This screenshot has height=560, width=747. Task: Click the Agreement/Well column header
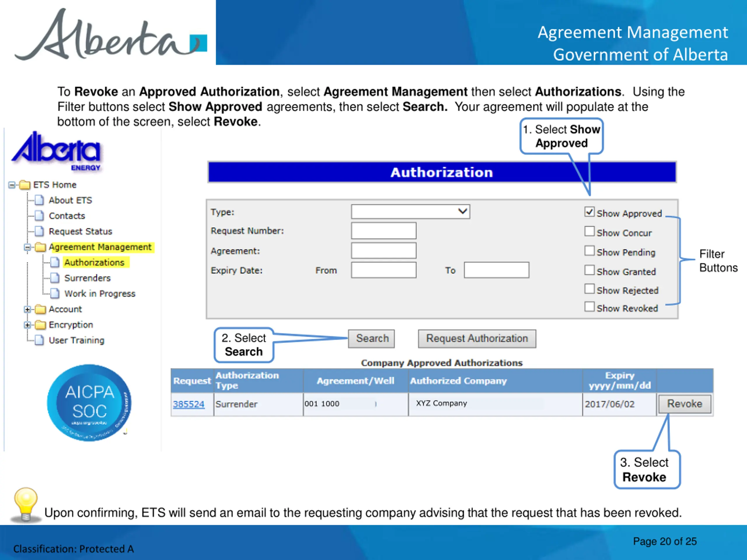tap(356, 381)
